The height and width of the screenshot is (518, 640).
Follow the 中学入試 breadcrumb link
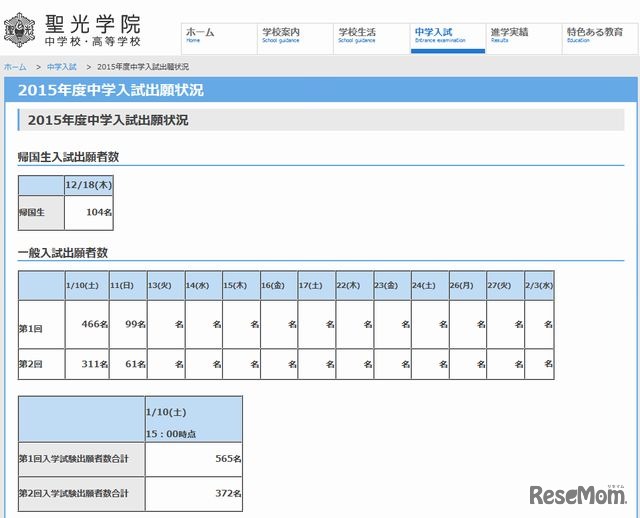click(x=62, y=67)
